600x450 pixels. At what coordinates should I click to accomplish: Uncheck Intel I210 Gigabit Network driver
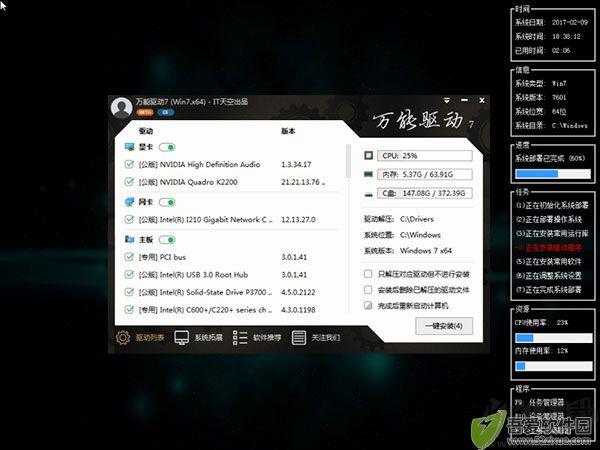coord(129,219)
